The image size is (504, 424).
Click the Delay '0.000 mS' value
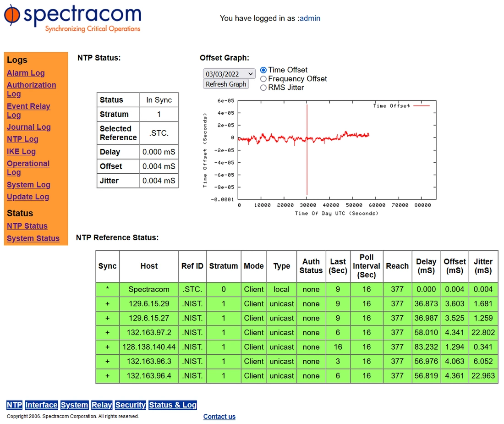(x=159, y=152)
